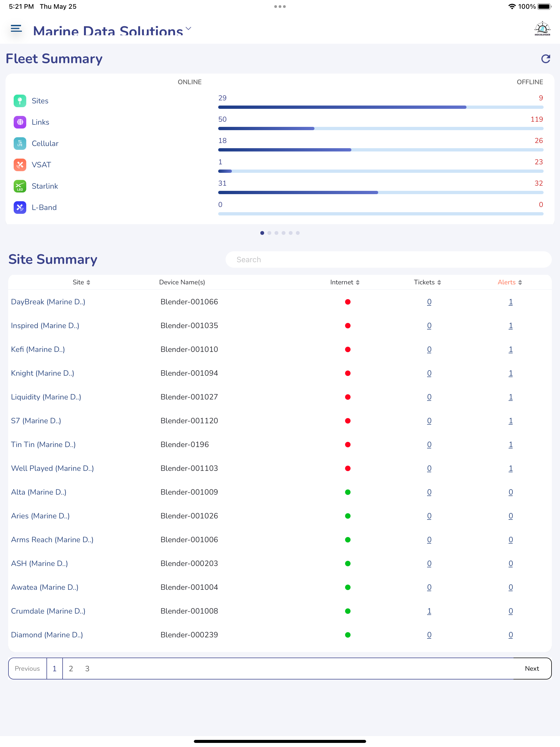Click the Links globe icon
The width and height of the screenshot is (560, 747).
(x=20, y=122)
